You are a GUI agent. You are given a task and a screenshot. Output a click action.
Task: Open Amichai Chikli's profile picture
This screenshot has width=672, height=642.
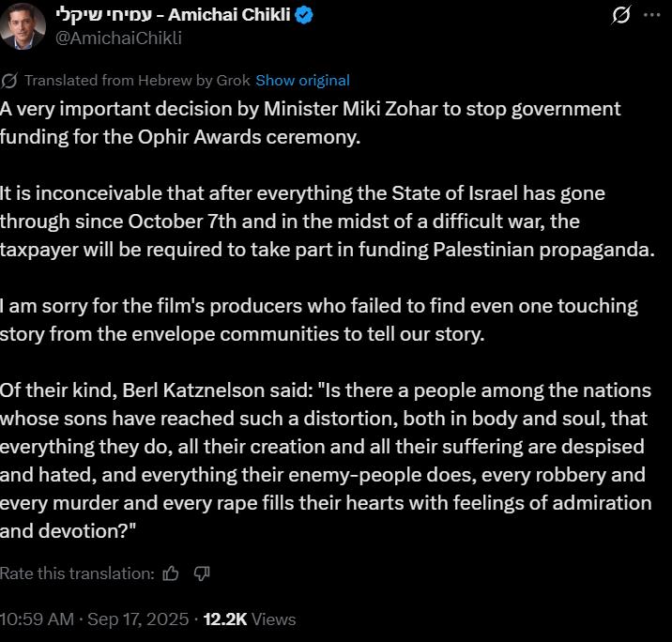click(x=23, y=25)
